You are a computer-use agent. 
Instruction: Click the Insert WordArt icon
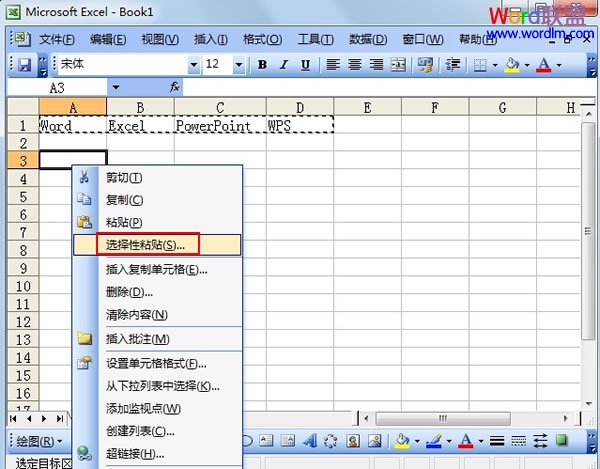(309, 441)
